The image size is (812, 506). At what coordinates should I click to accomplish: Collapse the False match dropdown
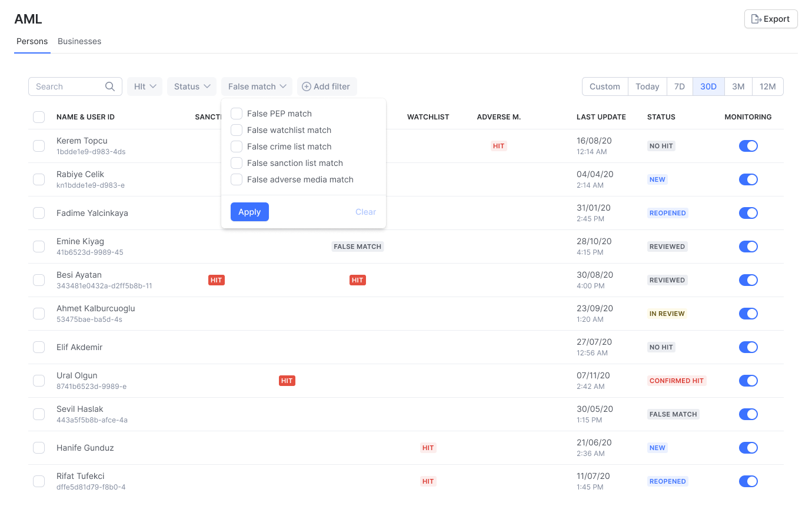257,86
